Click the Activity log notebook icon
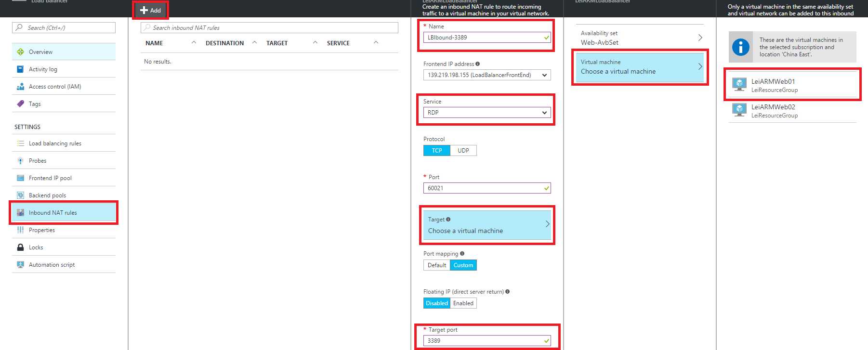 point(20,69)
